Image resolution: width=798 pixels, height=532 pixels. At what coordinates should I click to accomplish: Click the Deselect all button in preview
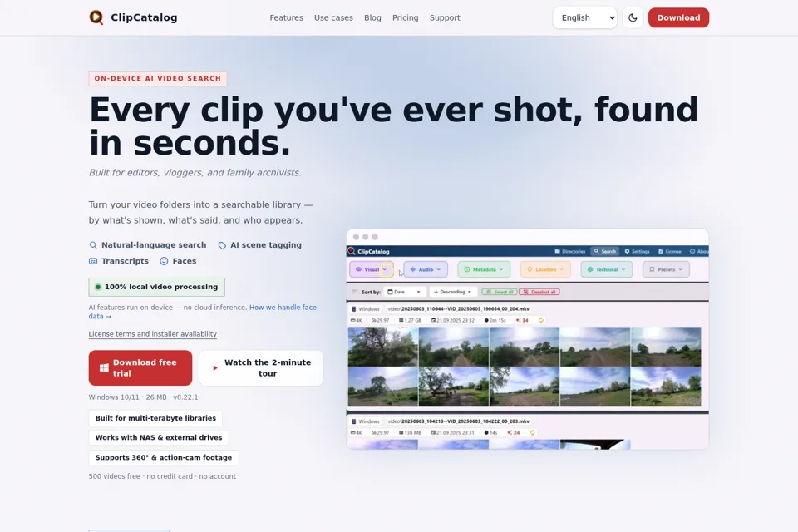click(539, 292)
